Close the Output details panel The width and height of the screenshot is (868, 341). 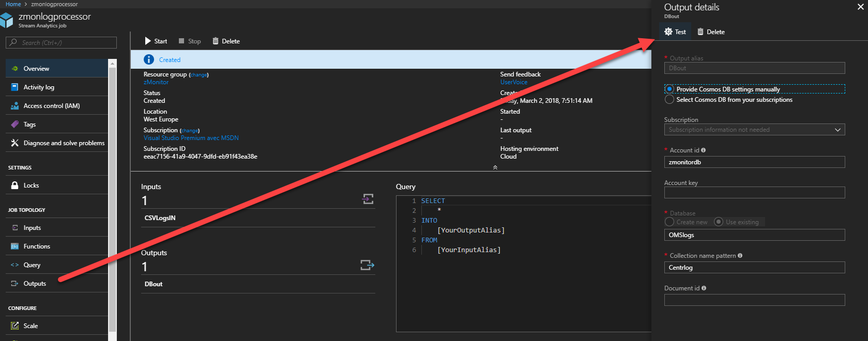pos(860,7)
